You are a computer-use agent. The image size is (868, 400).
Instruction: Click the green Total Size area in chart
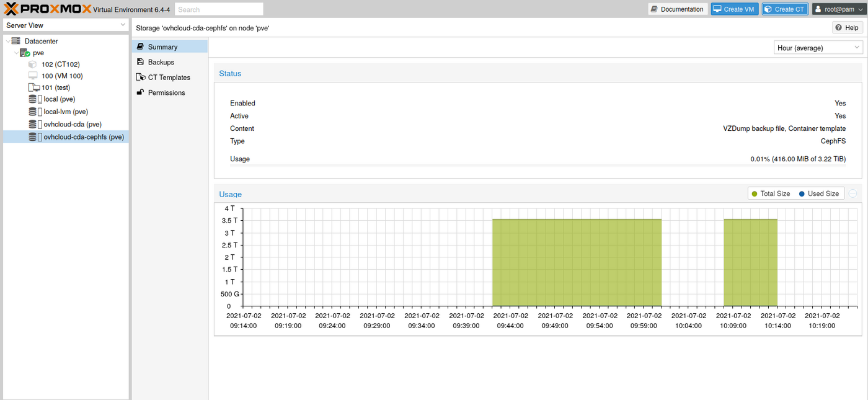pyautogui.click(x=577, y=264)
